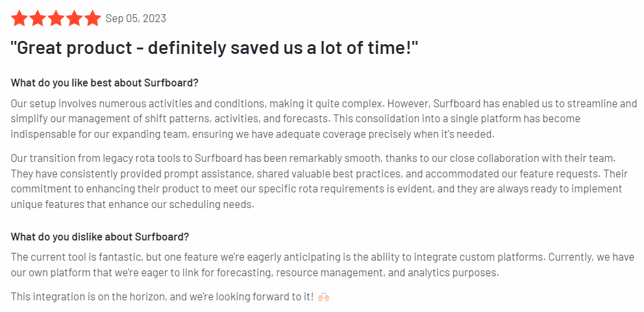Click the first orange rating star
The image size is (644, 312).
[x=19, y=18]
